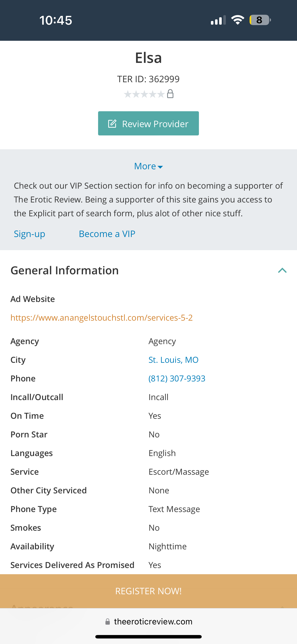Select the St. Louis, MO city link

[173, 360]
